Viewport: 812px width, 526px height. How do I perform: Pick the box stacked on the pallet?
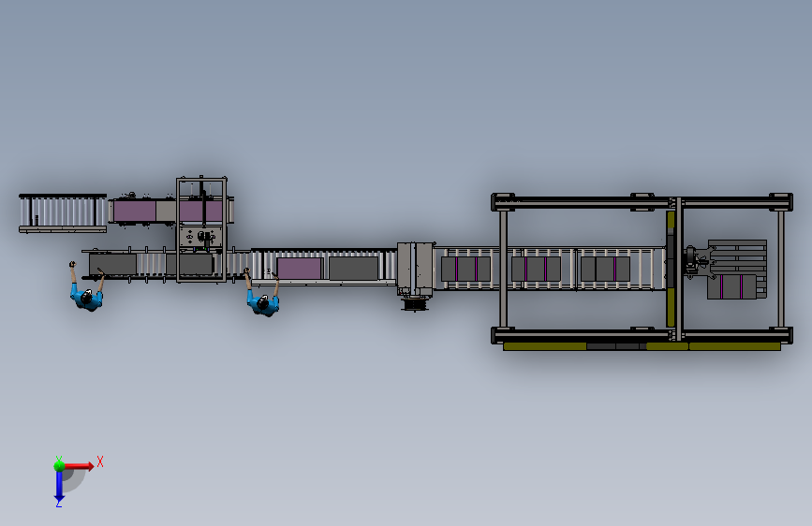click(731, 286)
